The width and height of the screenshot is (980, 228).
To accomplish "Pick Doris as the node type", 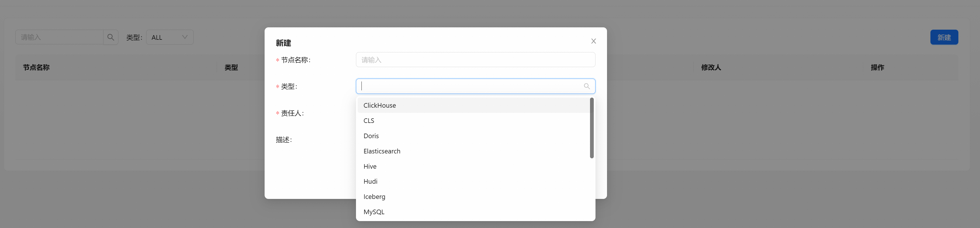I will click(x=371, y=136).
